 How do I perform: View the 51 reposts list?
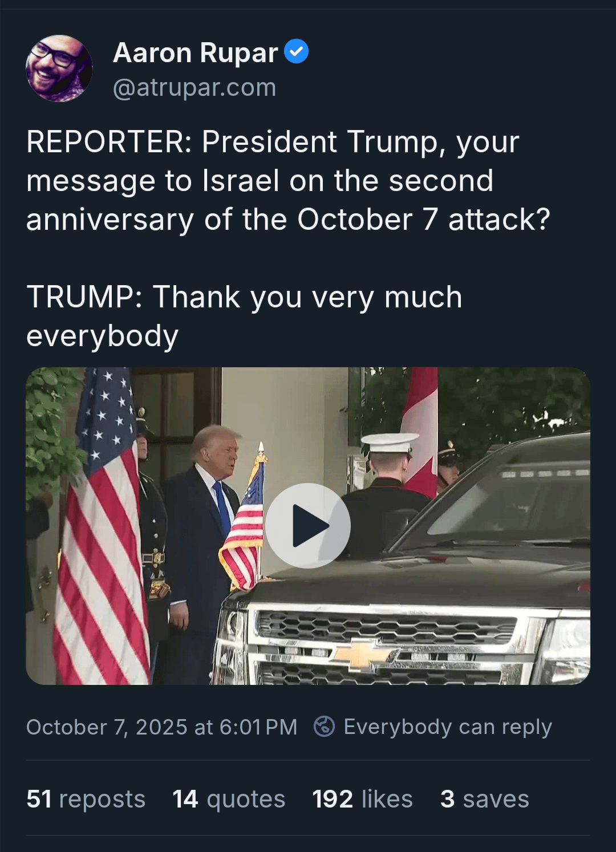click(86, 799)
